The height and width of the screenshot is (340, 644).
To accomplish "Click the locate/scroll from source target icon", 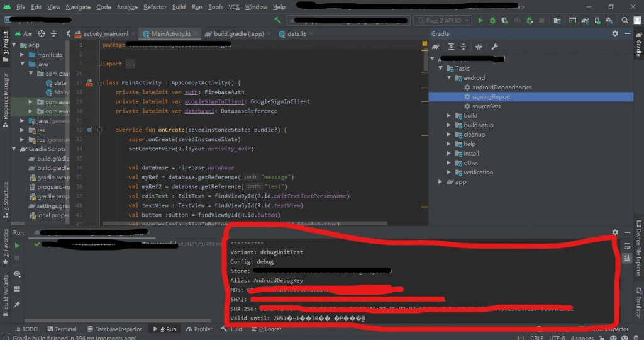I will point(42,34).
